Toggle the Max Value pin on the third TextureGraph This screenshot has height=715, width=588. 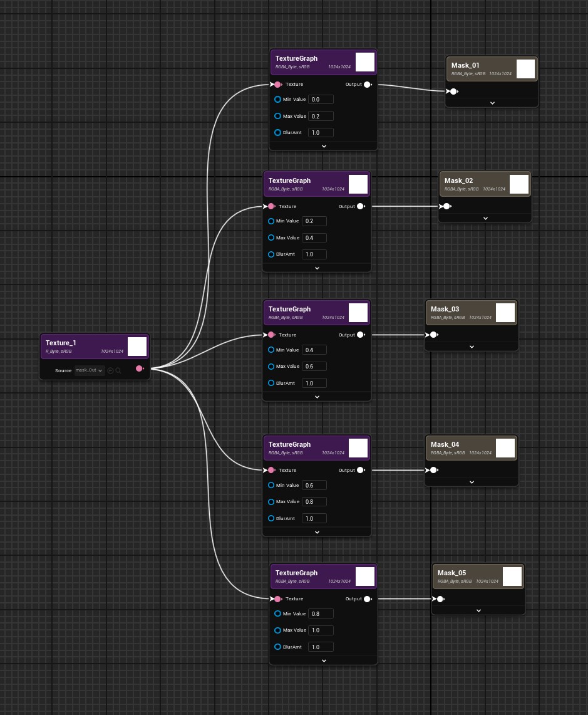pos(271,366)
